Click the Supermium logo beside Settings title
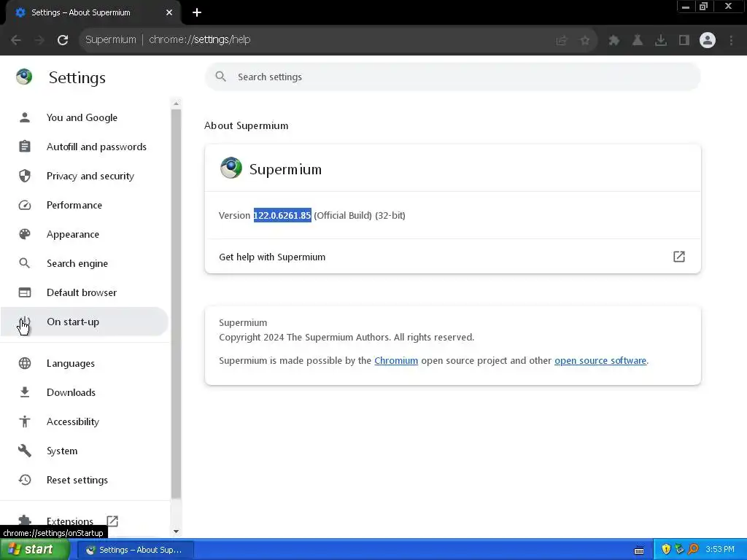Image resolution: width=747 pixels, height=560 pixels. (x=24, y=77)
